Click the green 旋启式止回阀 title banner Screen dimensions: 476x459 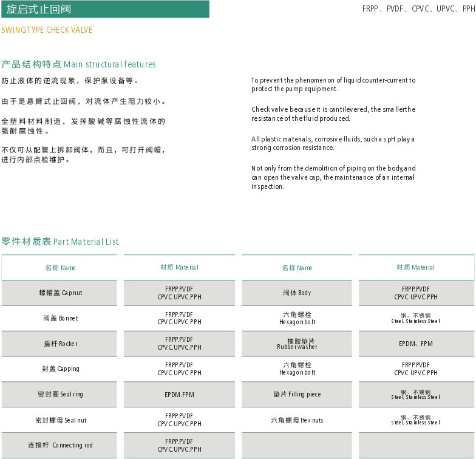[104, 9]
